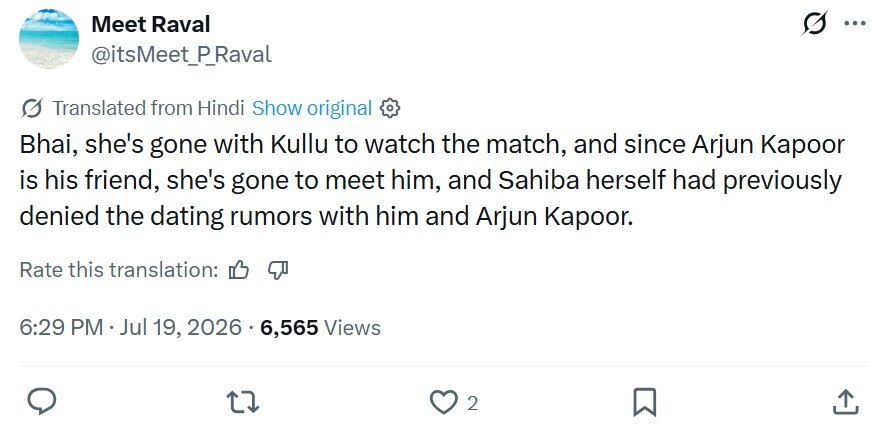Reply to the post via comment icon

coord(41,402)
